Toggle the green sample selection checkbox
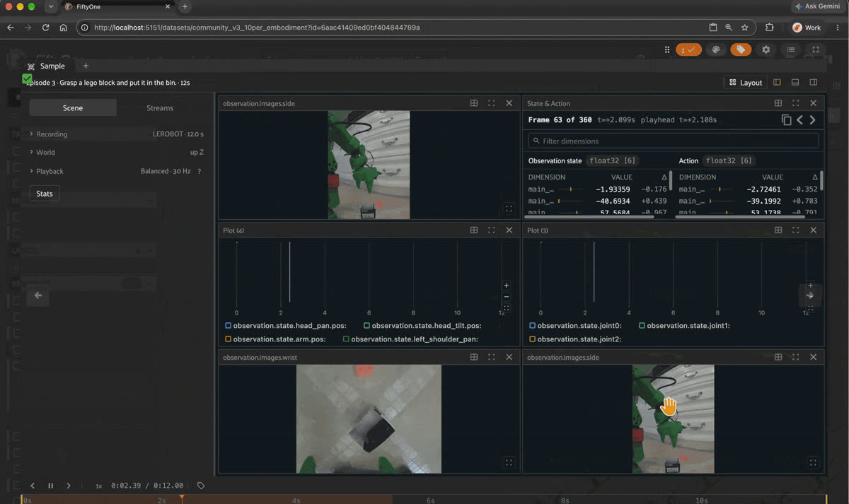 click(27, 78)
